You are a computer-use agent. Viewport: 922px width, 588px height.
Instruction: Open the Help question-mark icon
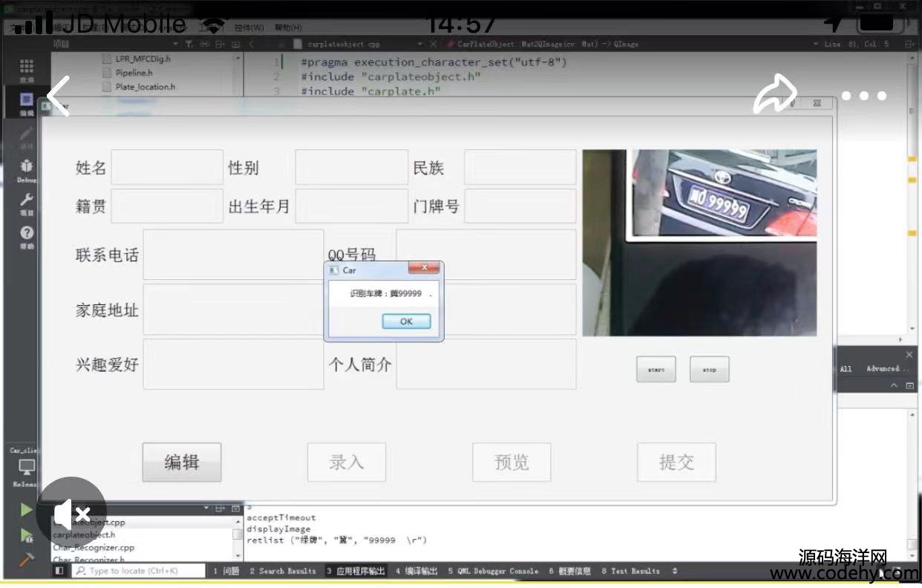[x=27, y=236]
